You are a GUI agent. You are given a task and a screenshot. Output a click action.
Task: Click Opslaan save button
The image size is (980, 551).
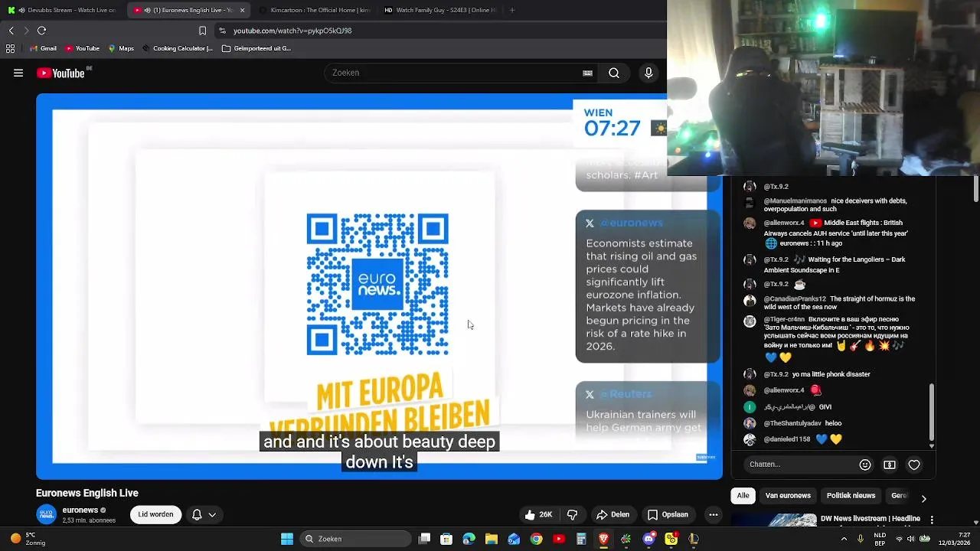coord(668,514)
